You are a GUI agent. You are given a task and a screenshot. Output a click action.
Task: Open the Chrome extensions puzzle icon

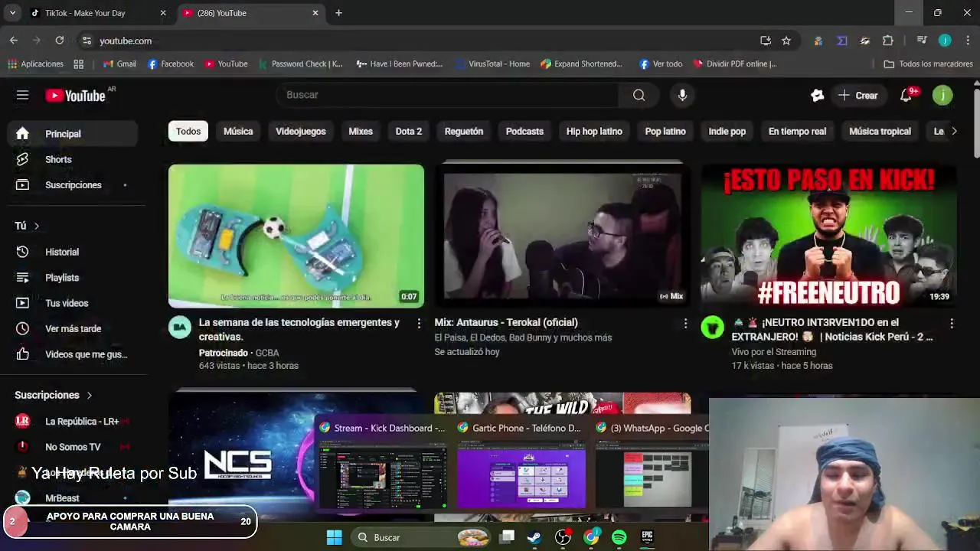[887, 41]
